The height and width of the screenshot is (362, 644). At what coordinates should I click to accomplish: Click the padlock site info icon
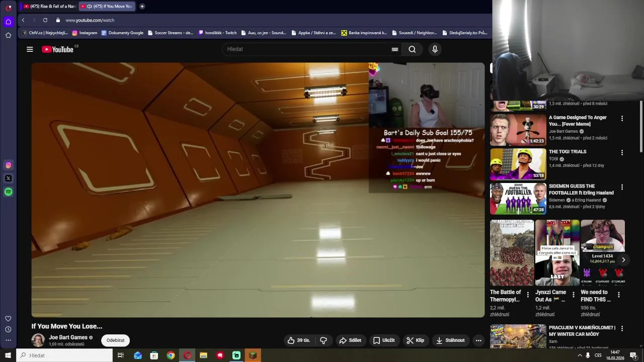tap(58, 20)
